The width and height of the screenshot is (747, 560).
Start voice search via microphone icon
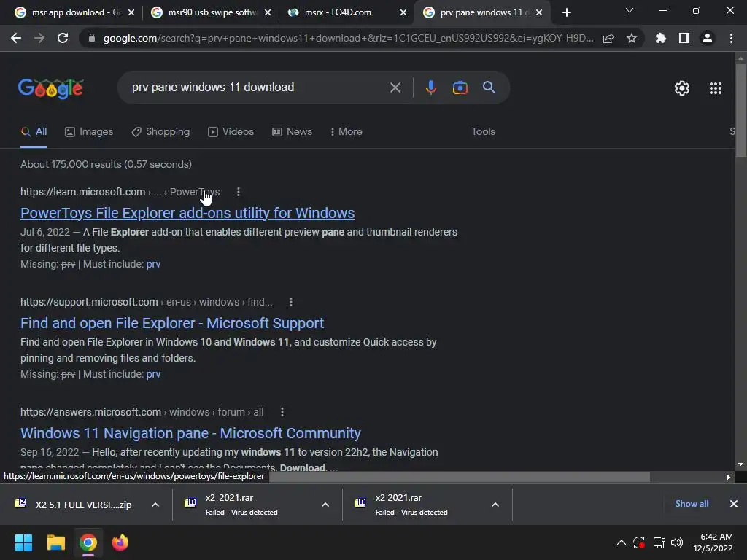pos(430,87)
